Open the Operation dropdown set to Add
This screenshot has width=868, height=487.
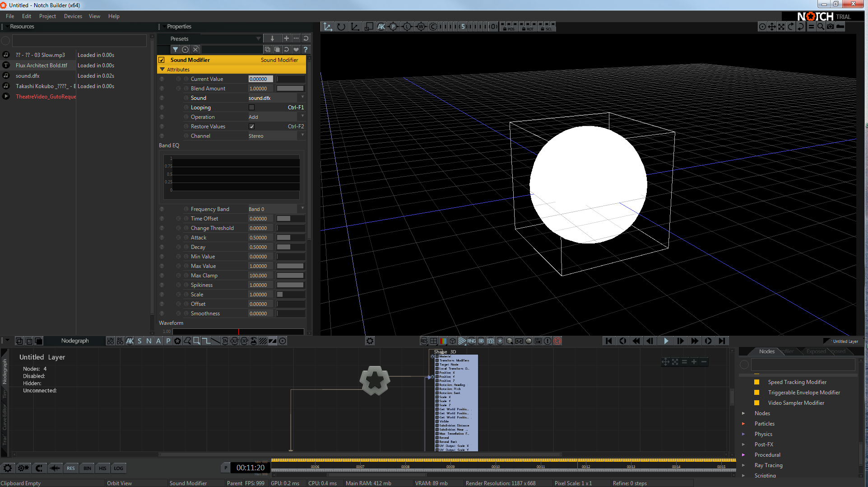coord(276,117)
